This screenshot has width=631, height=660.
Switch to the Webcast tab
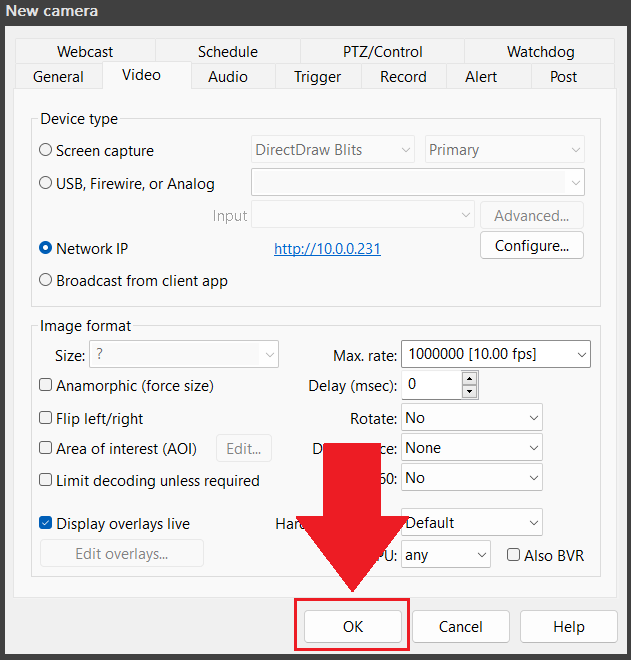85,51
